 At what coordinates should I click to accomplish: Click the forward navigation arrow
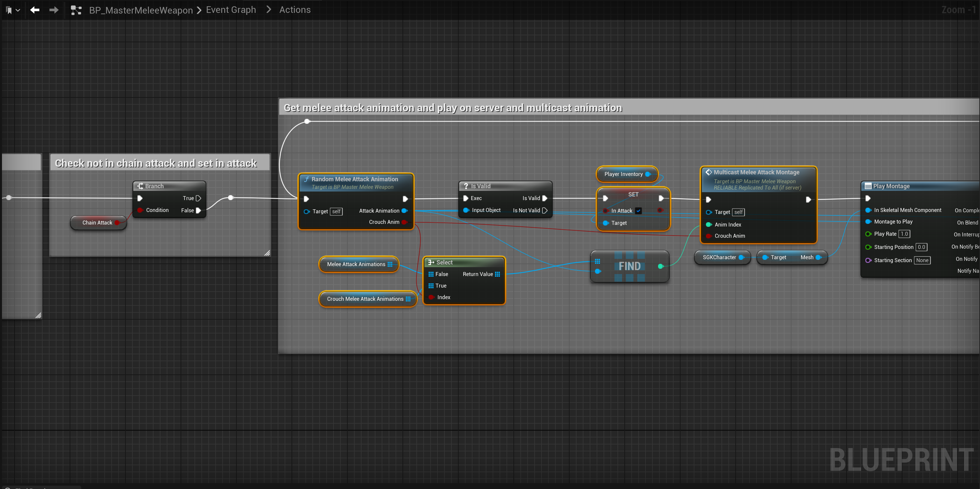pos(54,10)
